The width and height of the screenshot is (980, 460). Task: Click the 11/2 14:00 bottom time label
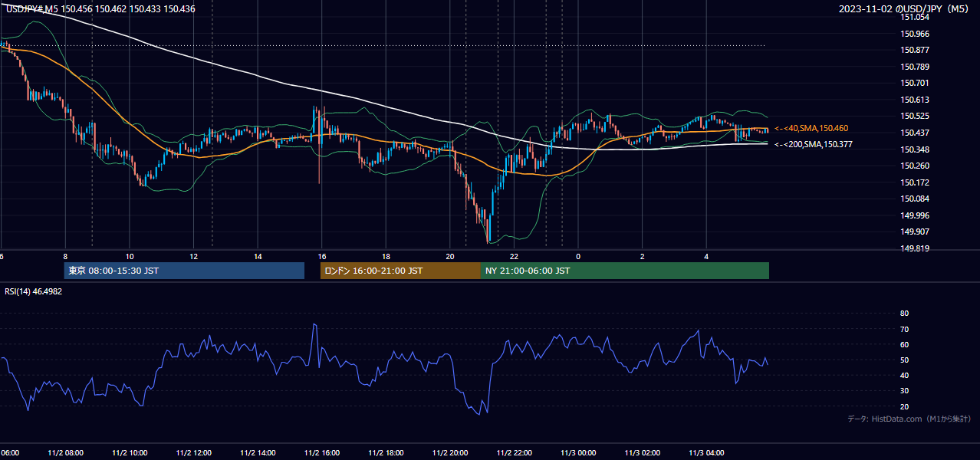[x=258, y=453]
